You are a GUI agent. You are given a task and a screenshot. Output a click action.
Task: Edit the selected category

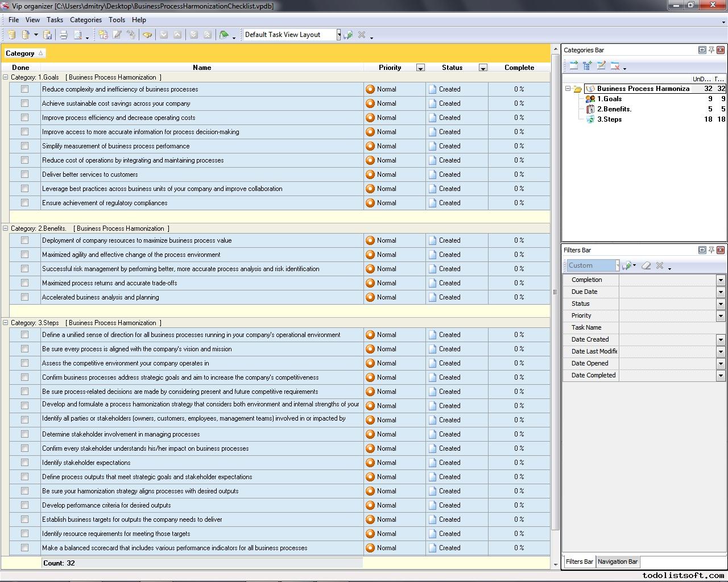[601, 65]
